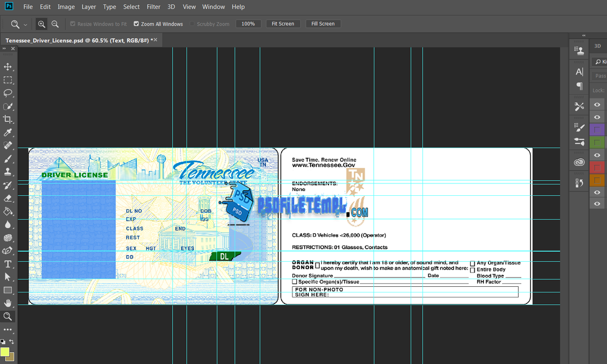Open the Creative Cloud Libraries panel

[579, 162]
